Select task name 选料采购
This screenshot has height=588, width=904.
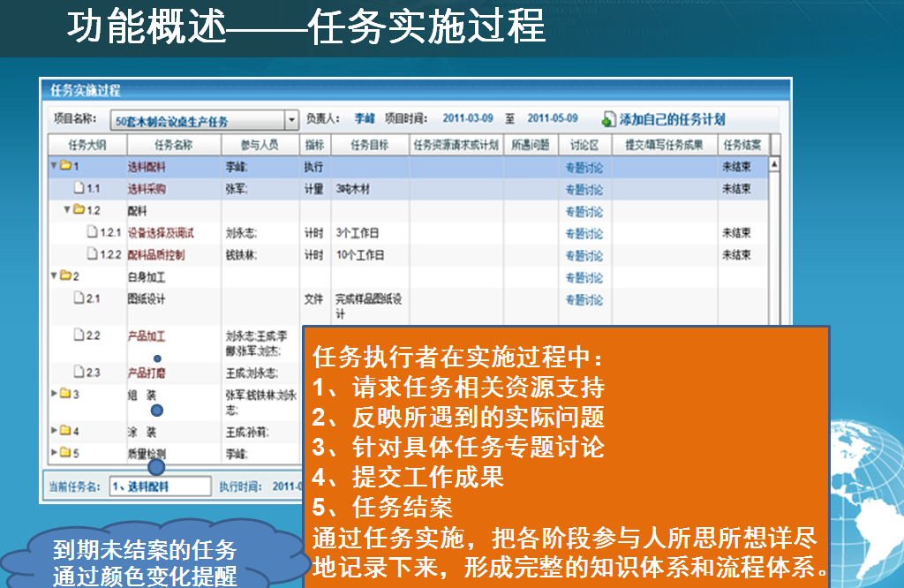coord(147,189)
